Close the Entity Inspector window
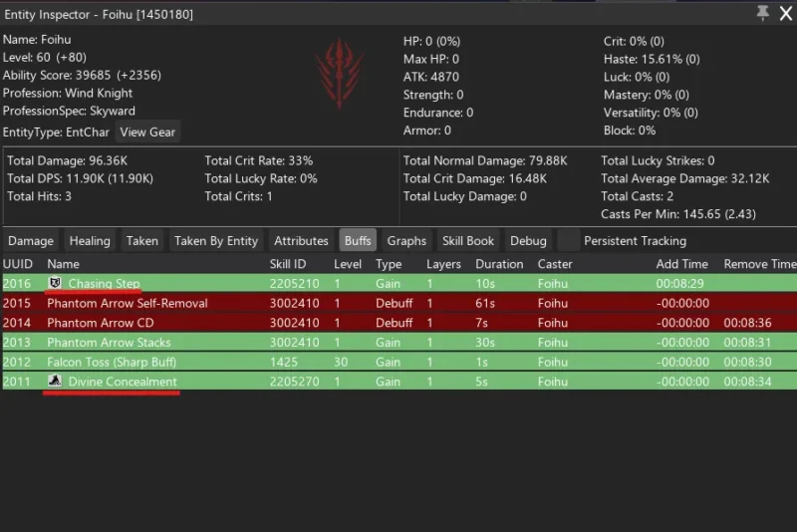The height and width of the screenshot is (532, 797). (x=786, y=13)
